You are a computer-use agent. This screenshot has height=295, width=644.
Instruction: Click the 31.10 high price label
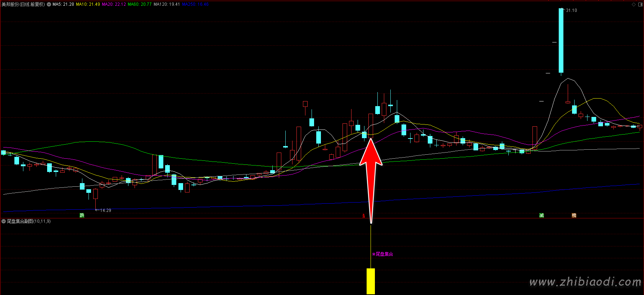tap(571, 10)
